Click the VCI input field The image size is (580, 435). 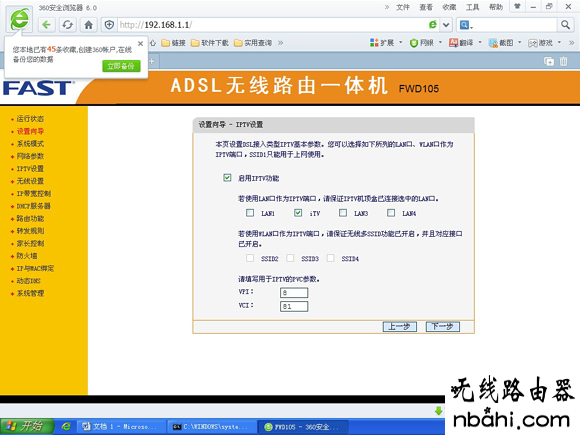(x=294, y=306)
